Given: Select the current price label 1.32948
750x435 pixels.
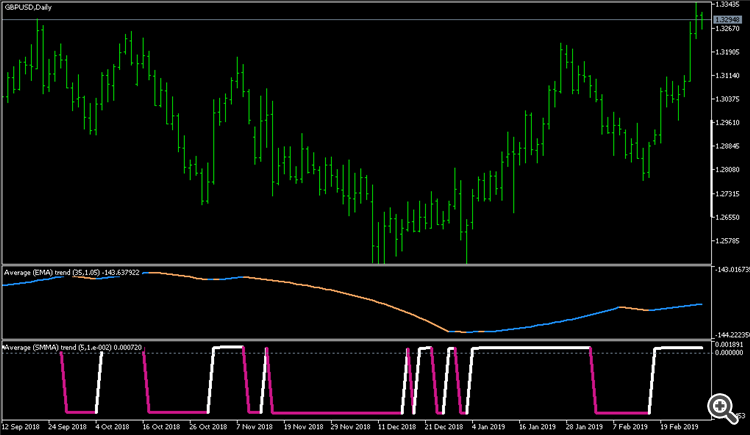Looking at the screenshot, I should click(x=728, y=20).
